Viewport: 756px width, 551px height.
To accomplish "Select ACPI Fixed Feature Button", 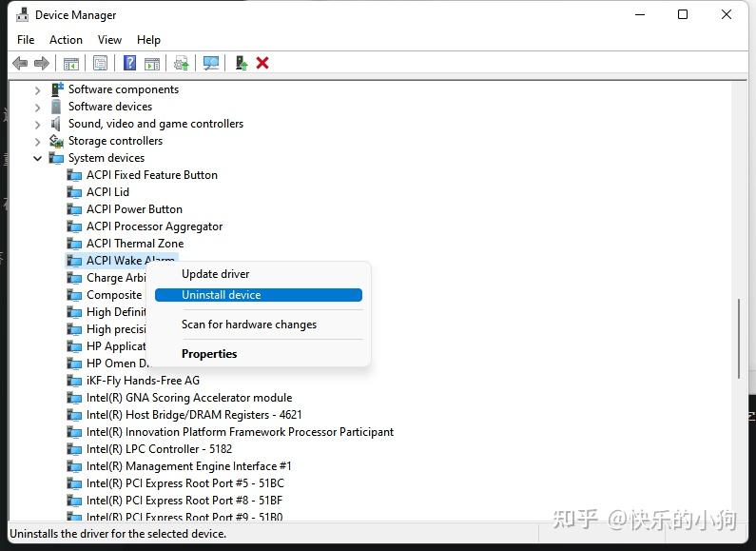I will (x=152, y=175).
